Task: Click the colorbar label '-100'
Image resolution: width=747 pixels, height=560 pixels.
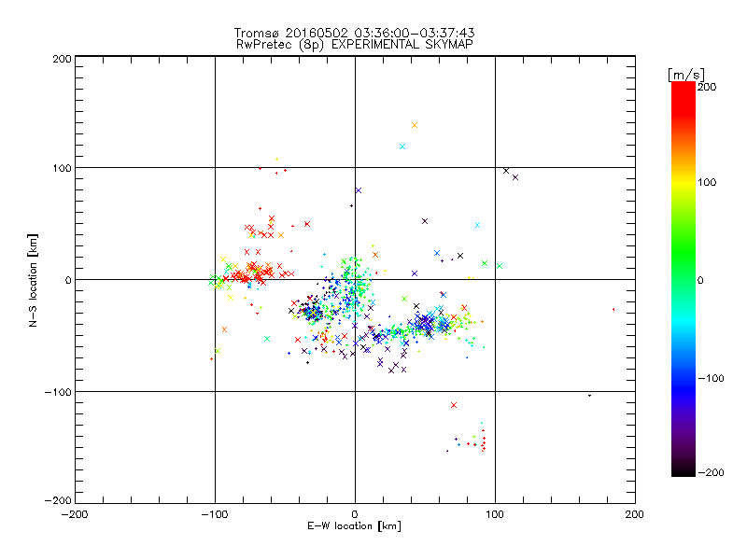Action: [711, 378]
